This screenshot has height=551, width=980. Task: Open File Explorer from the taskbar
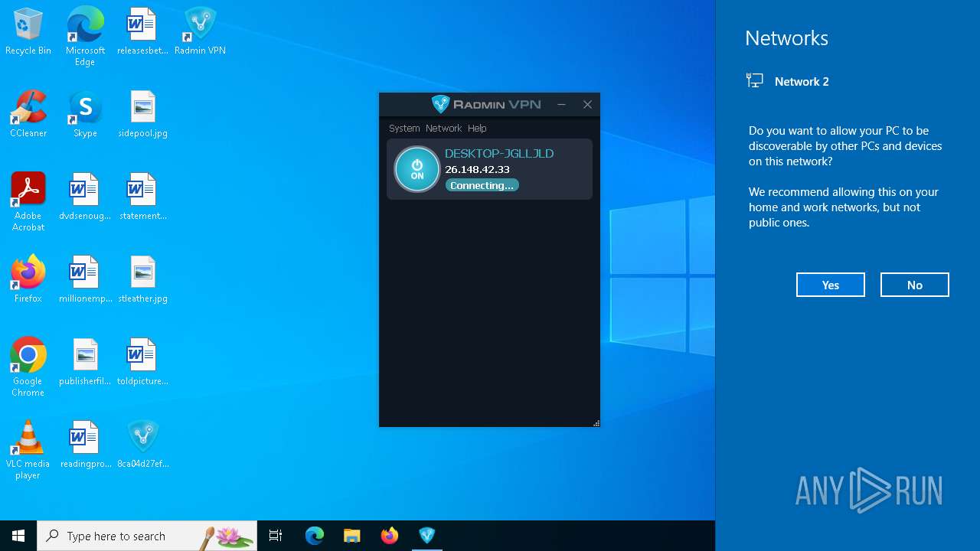[351, 536]
